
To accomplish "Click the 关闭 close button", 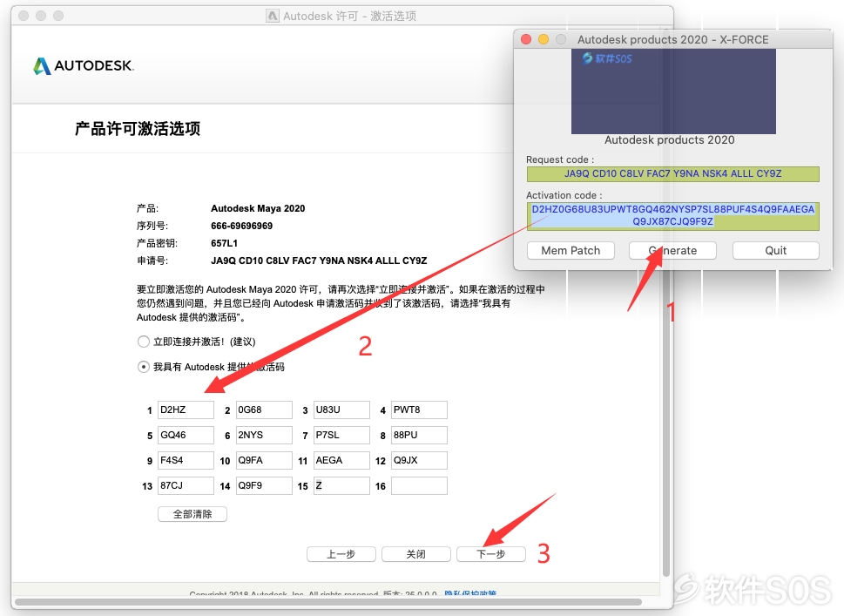I will point(415,554).
